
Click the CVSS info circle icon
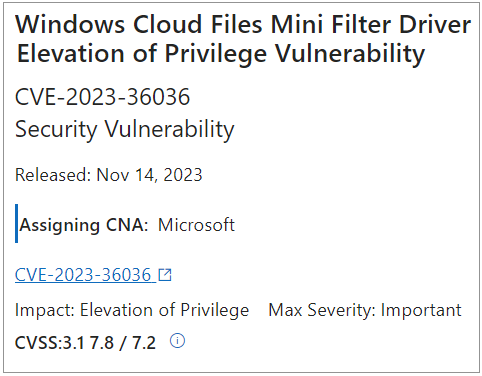[x=177, y=341]
